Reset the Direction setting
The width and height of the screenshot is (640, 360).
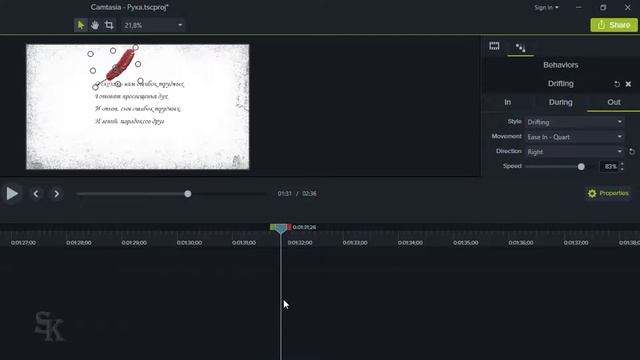coord(632,152)
